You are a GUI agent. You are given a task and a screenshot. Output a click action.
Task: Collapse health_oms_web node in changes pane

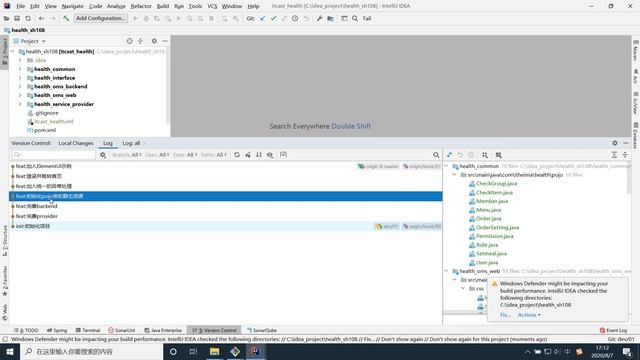click(x=446, y=271)
